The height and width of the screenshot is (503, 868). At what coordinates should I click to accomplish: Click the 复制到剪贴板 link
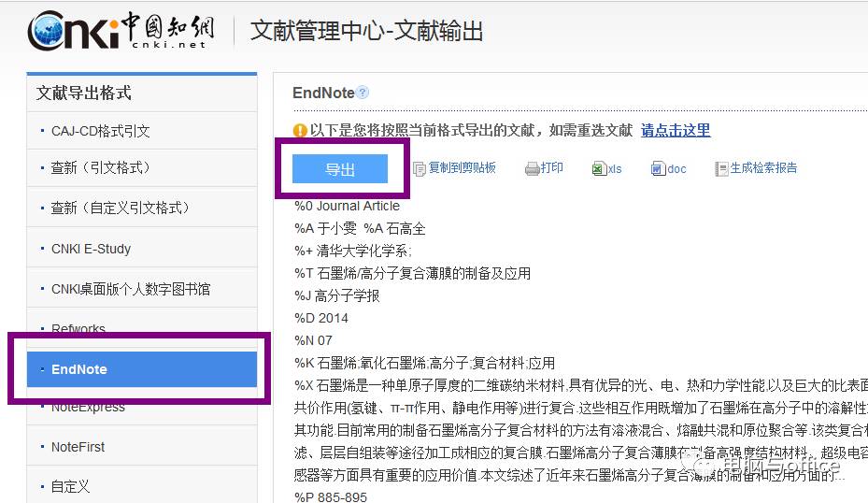tap(462, 168)
